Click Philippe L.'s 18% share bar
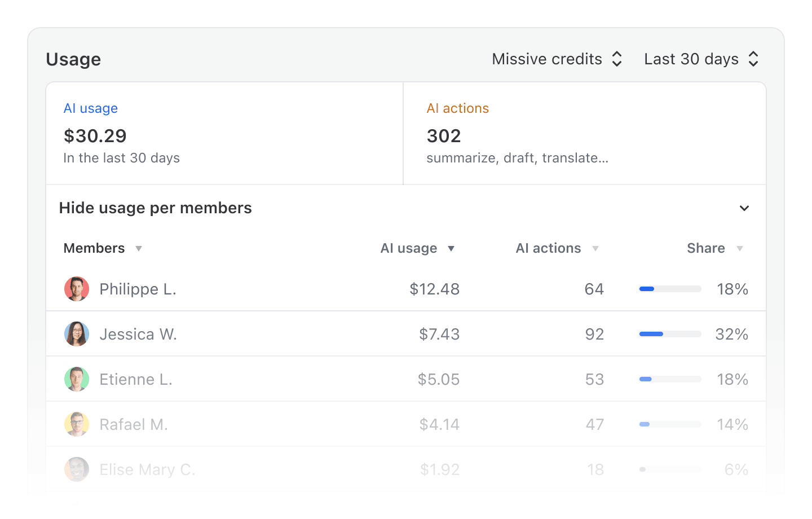The width and height of the screenshot is (812, 519). click(670, 289)
